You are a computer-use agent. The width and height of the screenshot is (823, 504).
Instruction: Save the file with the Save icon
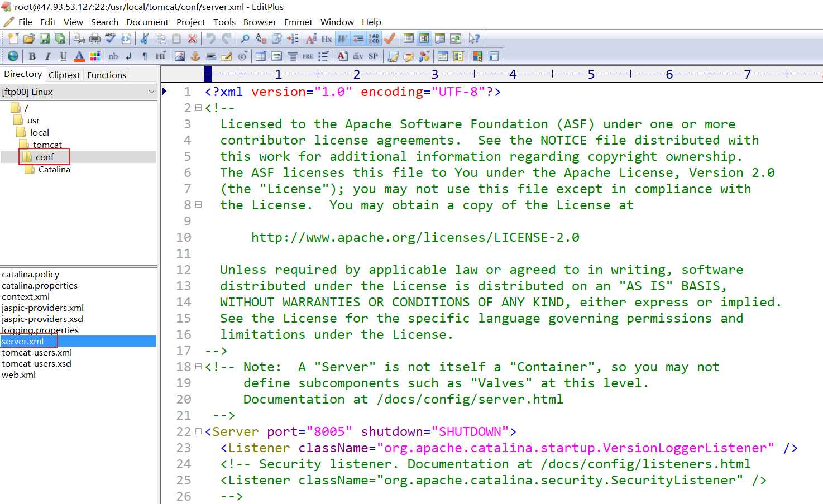click(x=45, y=39)
